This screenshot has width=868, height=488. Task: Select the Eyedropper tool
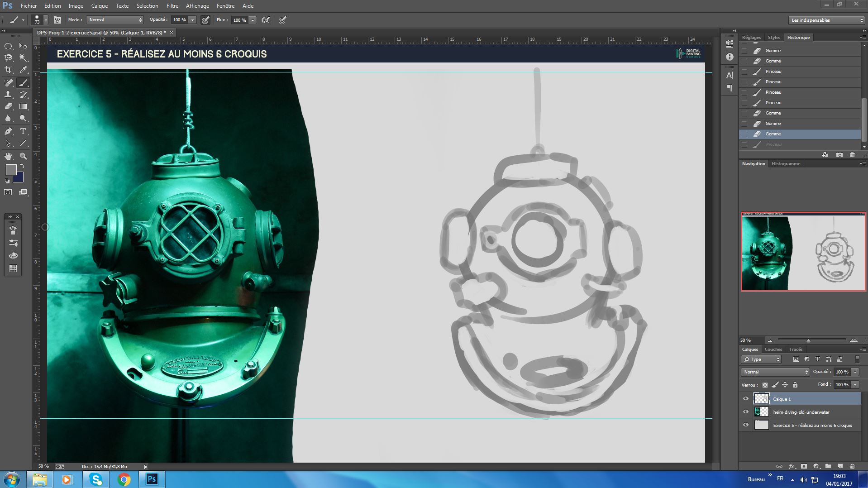coord(23,70)
